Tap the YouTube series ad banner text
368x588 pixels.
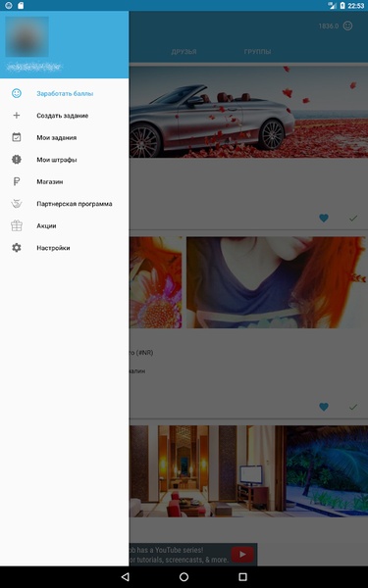coord(179,555)
